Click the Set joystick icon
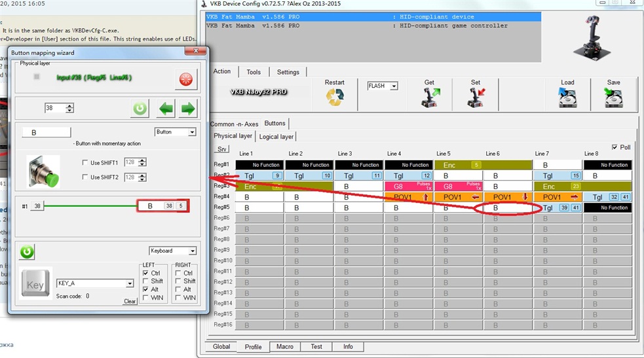Screen dimensions: 644x358 [476, 98]
